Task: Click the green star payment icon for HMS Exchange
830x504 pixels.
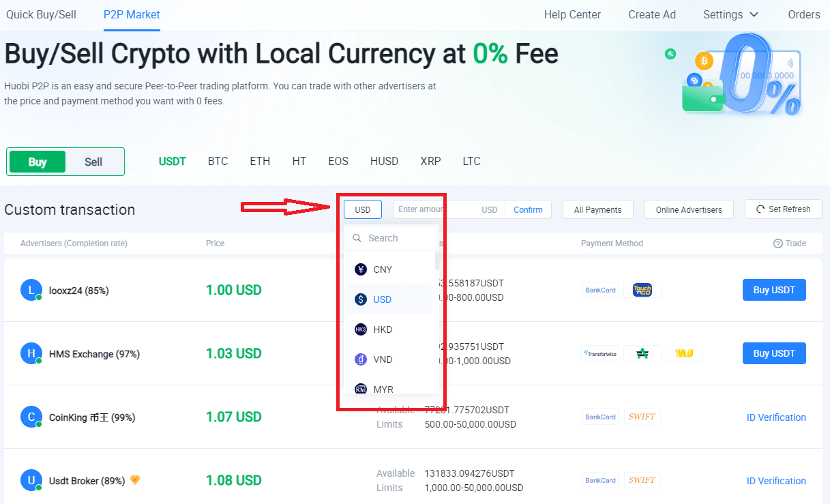Action: tap(642, 353)
